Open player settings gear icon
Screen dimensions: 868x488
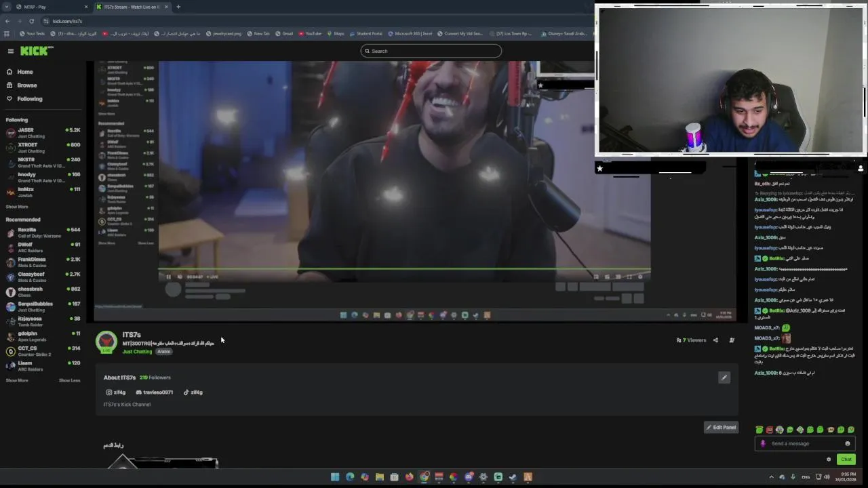(x=640, y=277)
